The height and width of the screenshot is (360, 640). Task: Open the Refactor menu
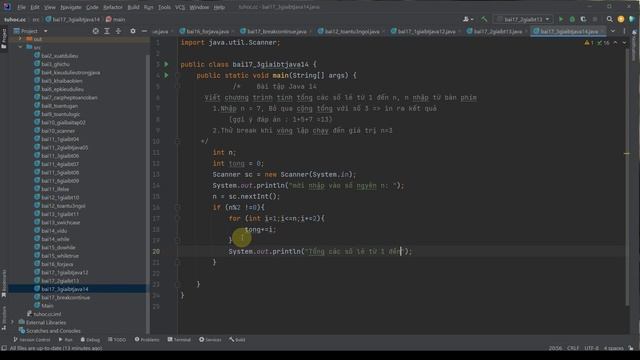(113, 7)
